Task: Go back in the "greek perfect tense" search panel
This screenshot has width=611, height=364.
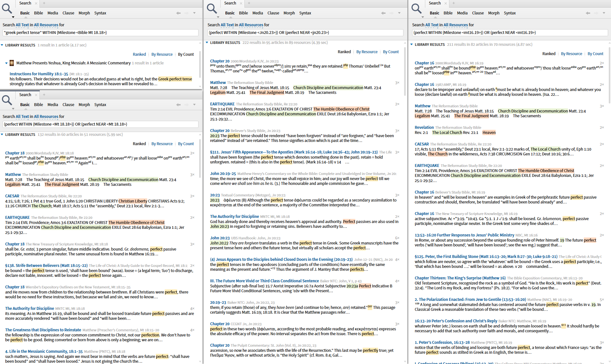Action: click(x=178, y=13)
